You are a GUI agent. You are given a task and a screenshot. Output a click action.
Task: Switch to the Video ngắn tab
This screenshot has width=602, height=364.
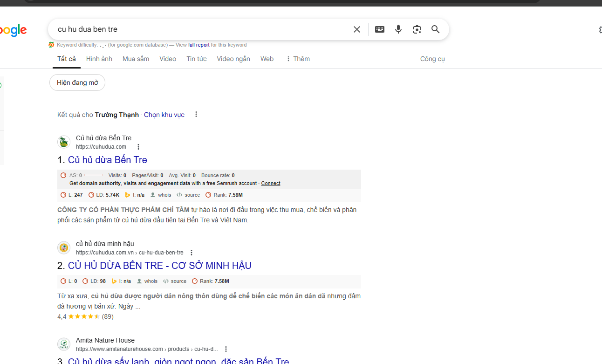233,59
